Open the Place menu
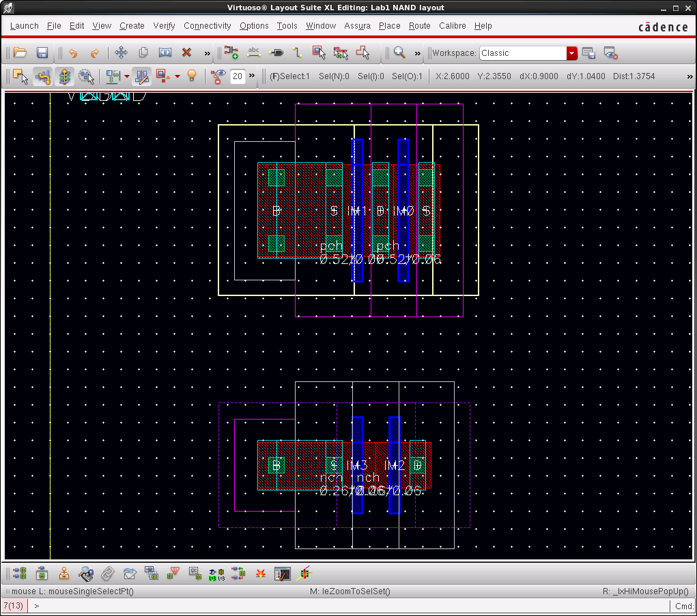 pos(389,26)
